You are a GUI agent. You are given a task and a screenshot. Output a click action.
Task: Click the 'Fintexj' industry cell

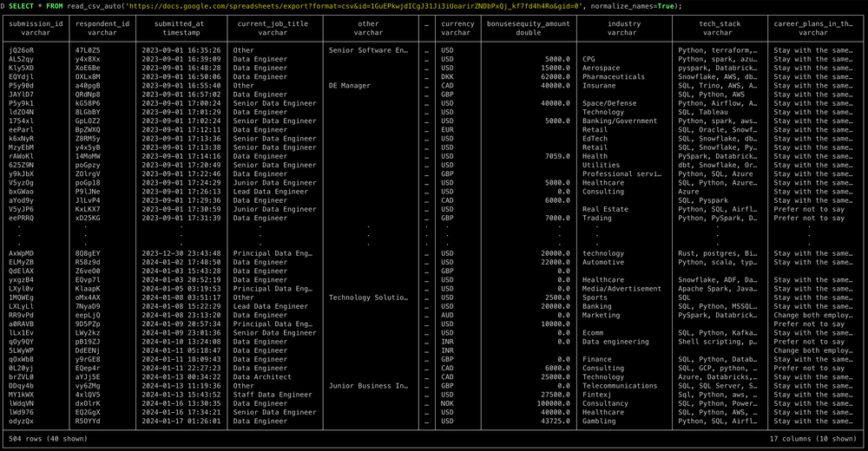point(597,395)
